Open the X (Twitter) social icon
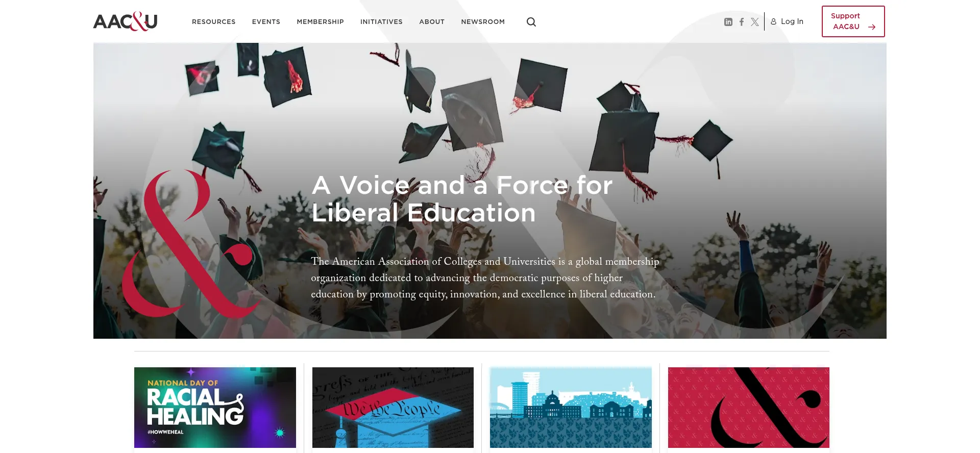Screen dimensions: 980x453 [x=755, y=22]
